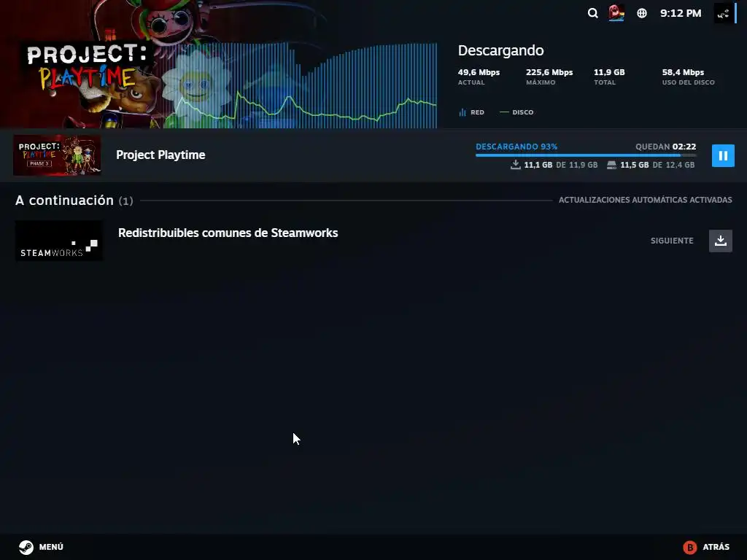Click the downloaded 11,1 GB arrow icon
This screenshot has width=747, height=560.
515,165
